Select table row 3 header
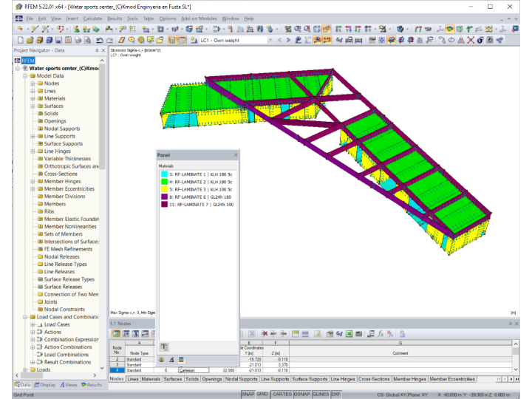 117,365
